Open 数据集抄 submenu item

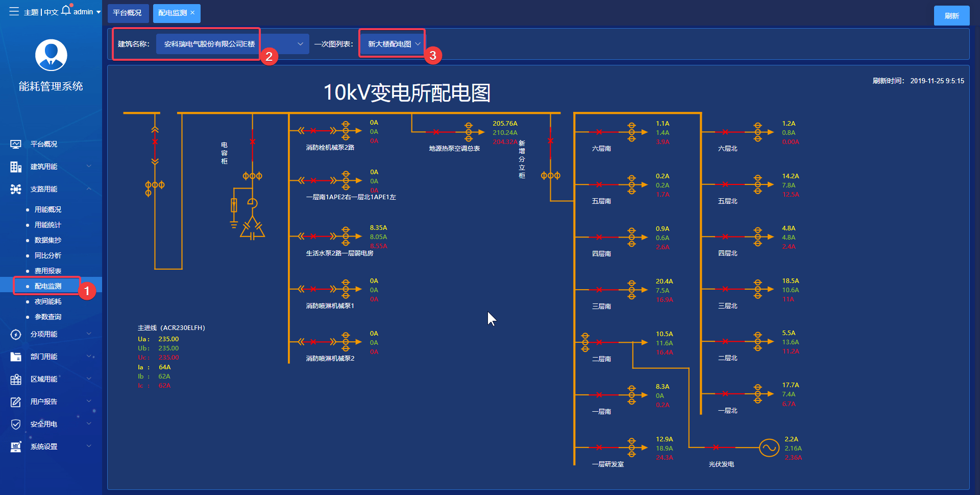[48, 240]
